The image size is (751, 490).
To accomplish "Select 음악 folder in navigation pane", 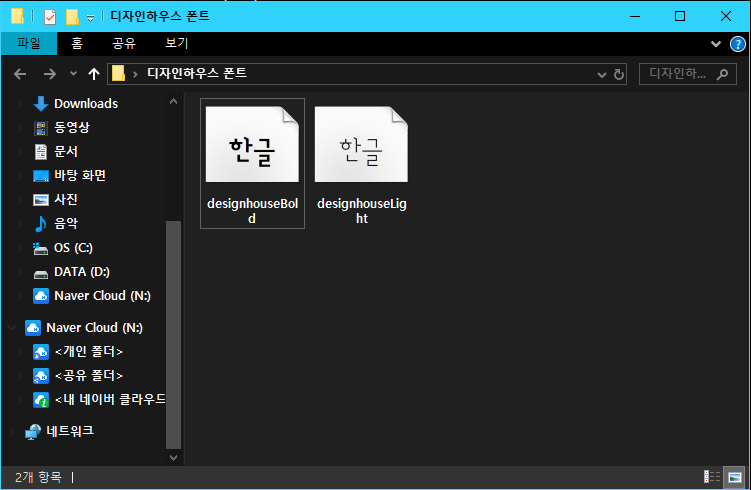I will click(x=66, y=223).
